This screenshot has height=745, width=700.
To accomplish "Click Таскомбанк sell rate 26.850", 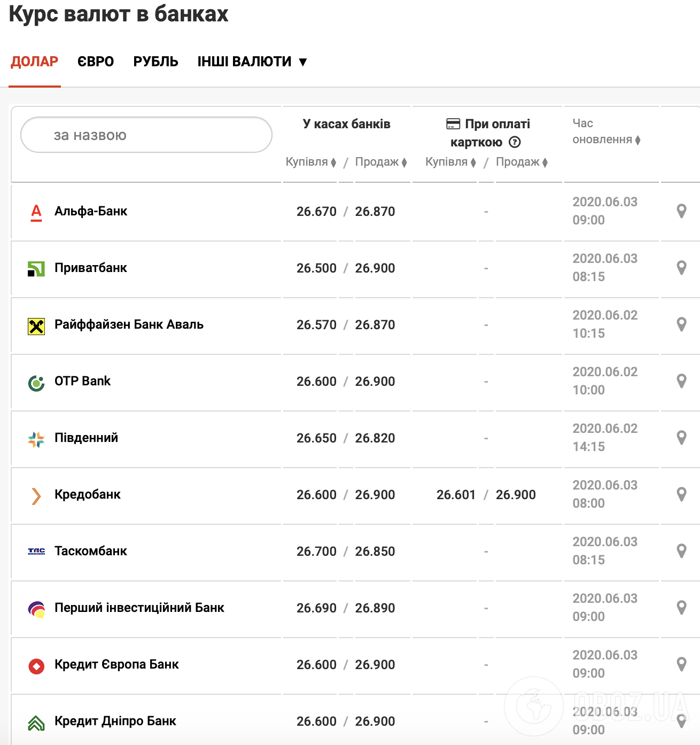I will pos(375,552).
